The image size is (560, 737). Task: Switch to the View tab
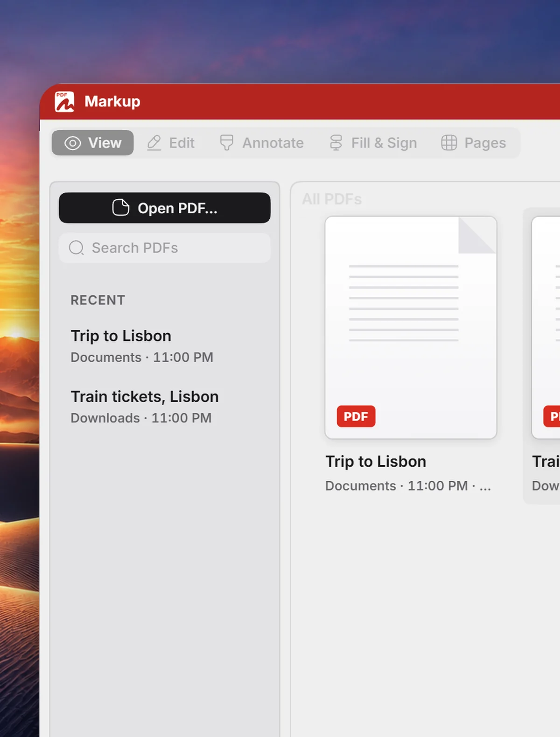click(x=92, y=143)
